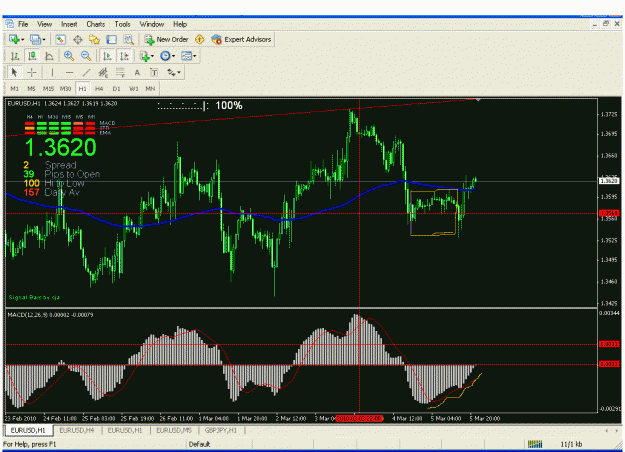This screenshot has height=452, width=625.
Task: Select the Text Label 'T' tool
Action: click(x=154, y=73)
